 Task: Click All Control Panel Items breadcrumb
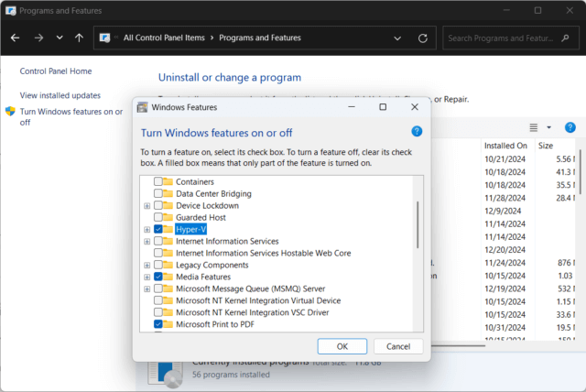[x=164, y=38]
